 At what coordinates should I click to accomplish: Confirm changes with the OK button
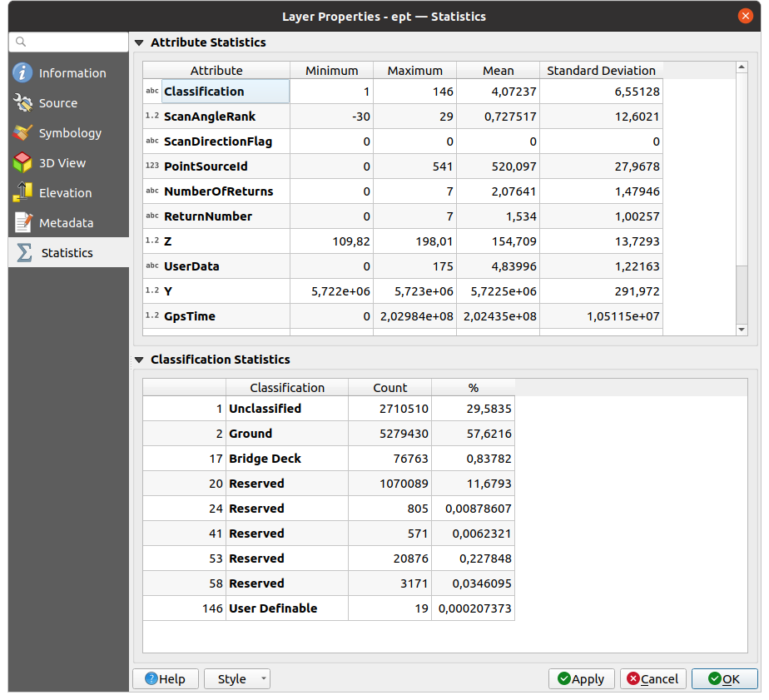coord(724,678)
